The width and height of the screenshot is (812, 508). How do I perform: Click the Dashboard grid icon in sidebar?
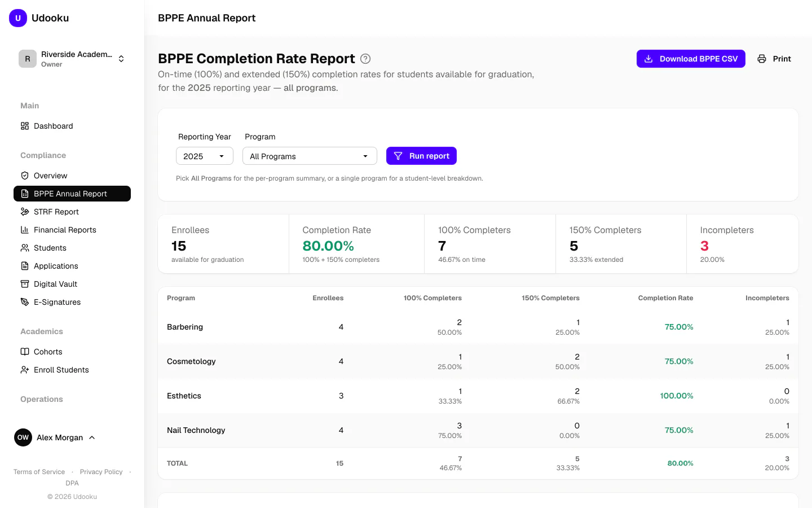tap(25, 126)
